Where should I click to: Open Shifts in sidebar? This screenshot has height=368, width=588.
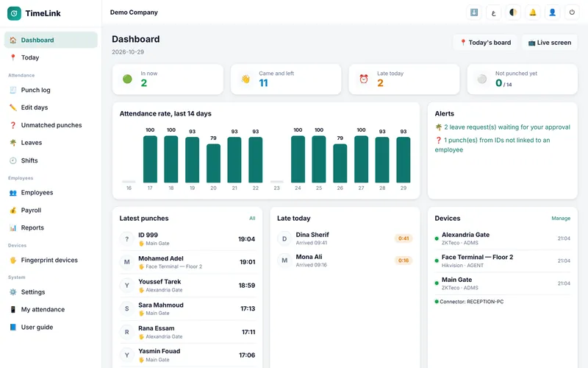pyautogui.click(x=51, y=160)
